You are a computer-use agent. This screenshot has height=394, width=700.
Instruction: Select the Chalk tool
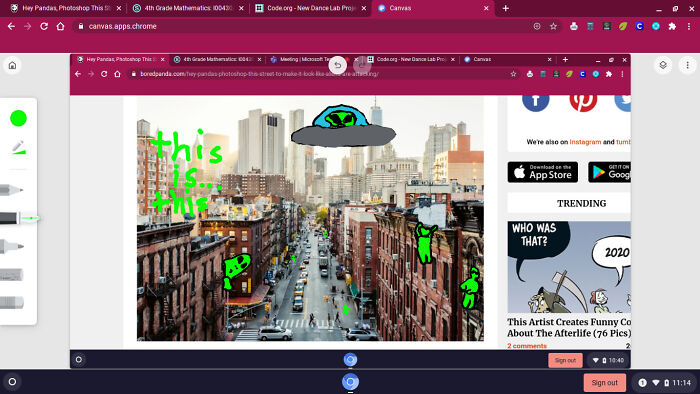pos(12,275)
